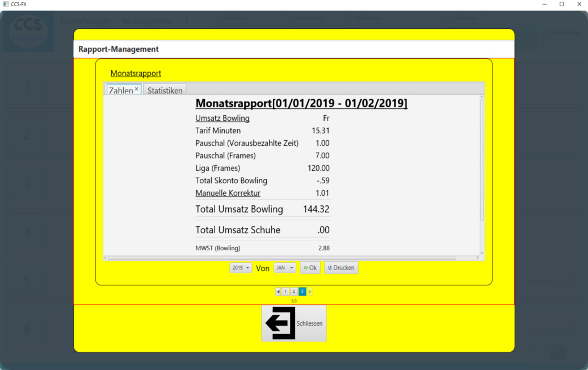Screen dimensions: 588x370
Task: Click the next page arrow in pagination
Action: 310,292
